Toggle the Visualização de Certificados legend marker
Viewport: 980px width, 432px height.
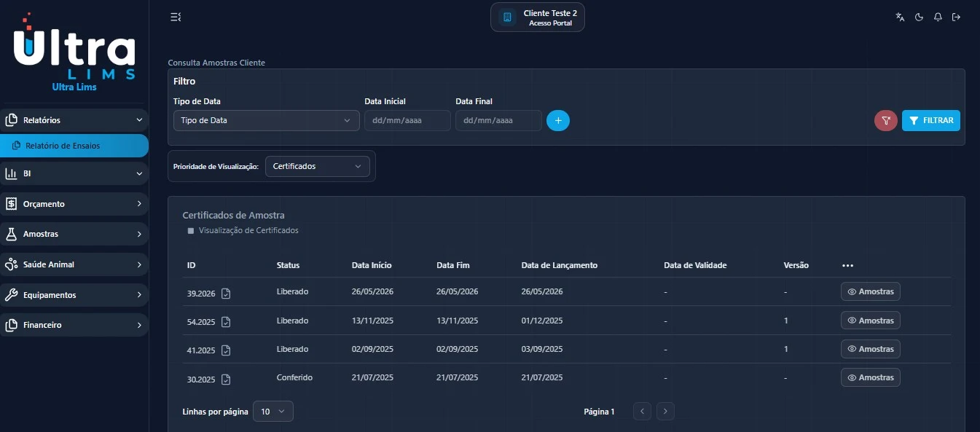pos(191,231)
